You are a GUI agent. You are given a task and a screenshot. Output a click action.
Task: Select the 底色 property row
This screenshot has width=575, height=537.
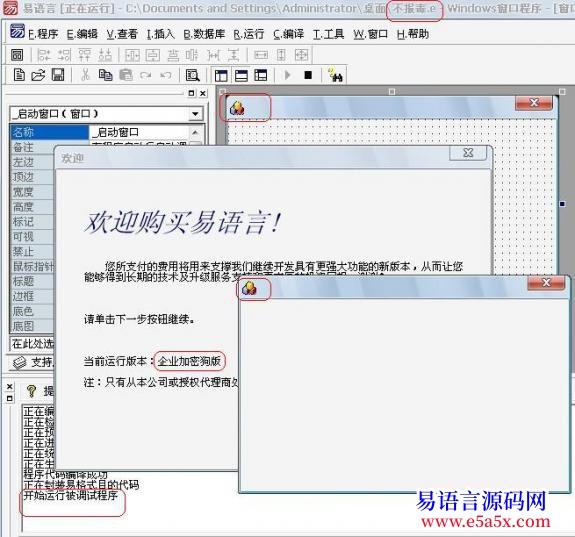pos(33,311)
